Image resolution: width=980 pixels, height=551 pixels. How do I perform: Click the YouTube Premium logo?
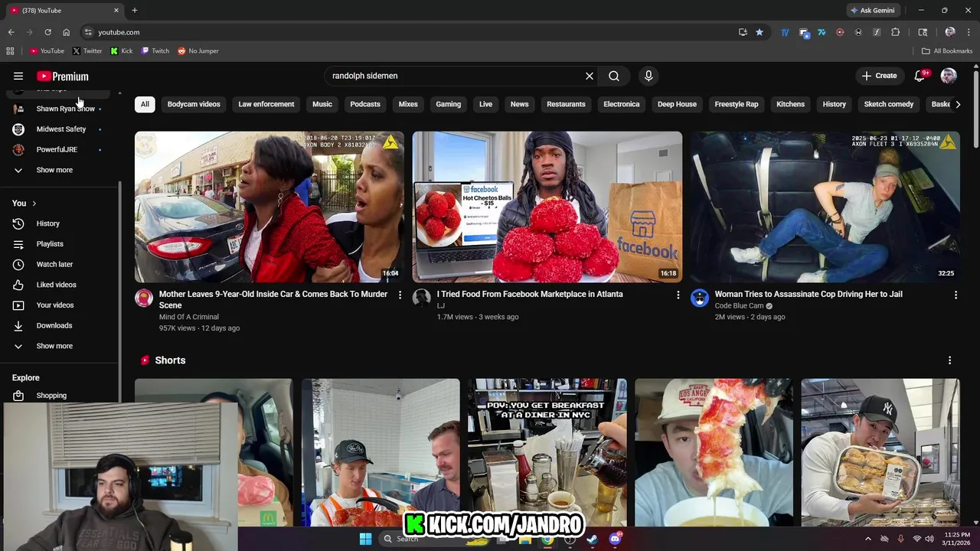tap(63, 77)
